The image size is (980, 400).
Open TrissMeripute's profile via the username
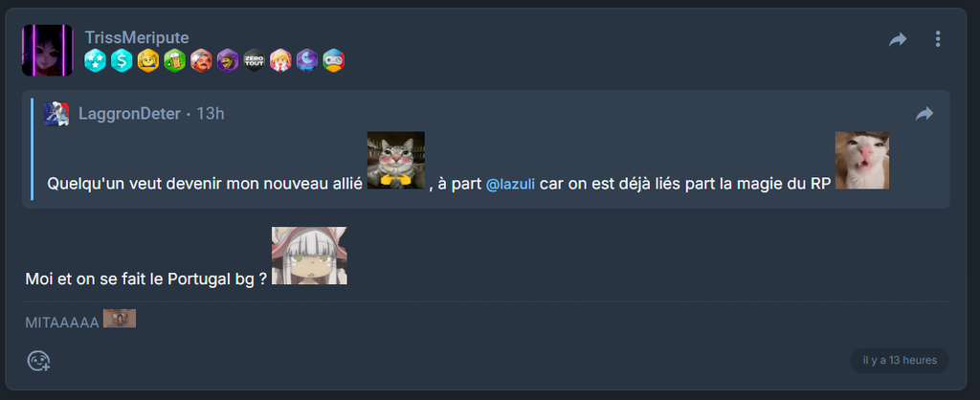pyautogui.click(x=137, y=37)
